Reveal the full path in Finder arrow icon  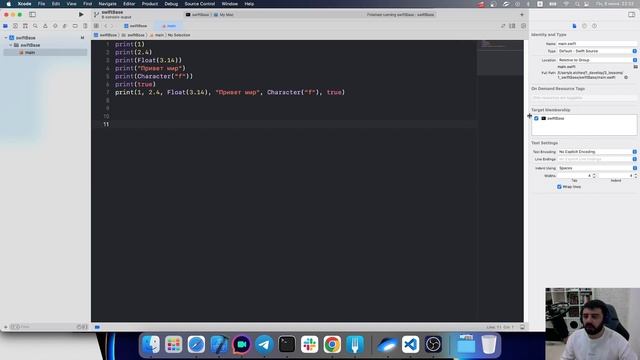[x=626, y=77]
